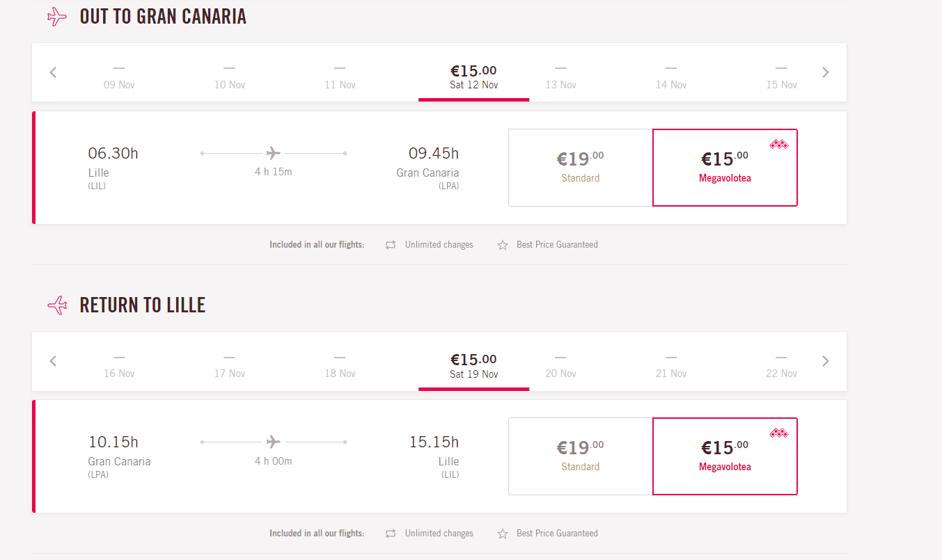Switch the return date to 18 Nov

(340, 365)
